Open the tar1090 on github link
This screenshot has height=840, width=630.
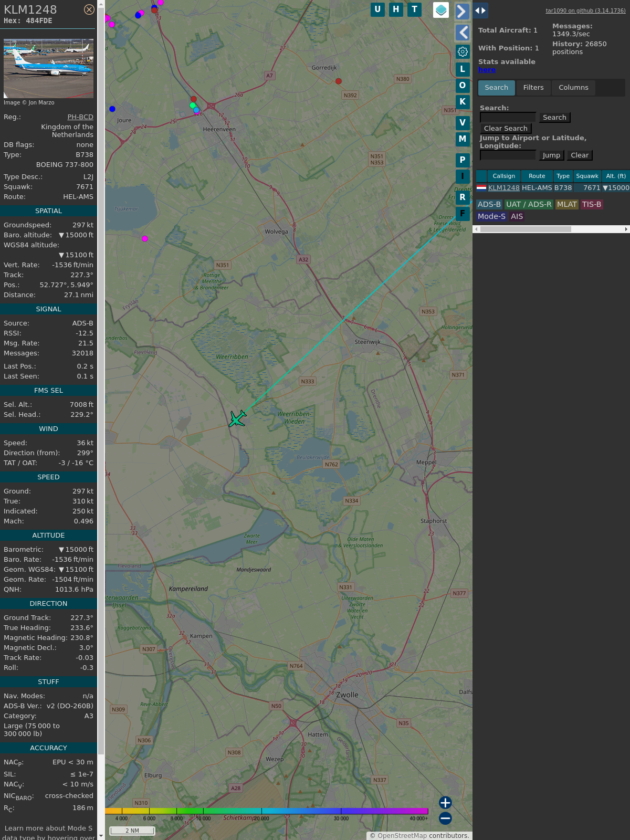pyautogui.click(x=585, y=10)
